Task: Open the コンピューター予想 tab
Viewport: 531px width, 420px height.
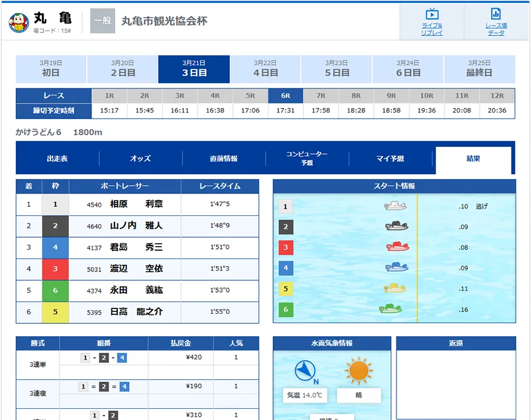Action: pyautogui.click(x=307, y=158)
